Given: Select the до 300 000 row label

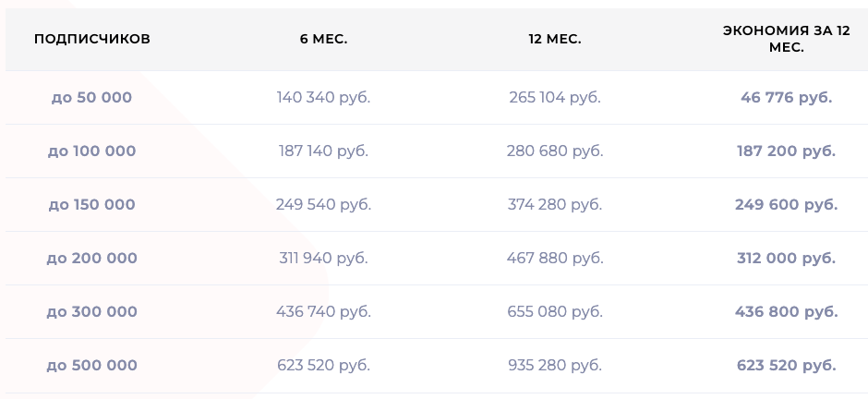Looking at the screenshot, I should pyautogui.click(x=92, y=312).
